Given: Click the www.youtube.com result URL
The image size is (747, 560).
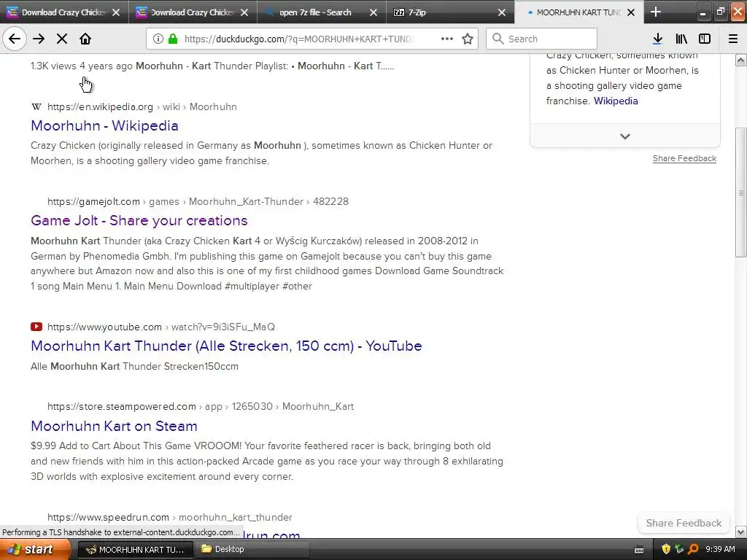Looking at the screenshot, I should tap(161, 327).
